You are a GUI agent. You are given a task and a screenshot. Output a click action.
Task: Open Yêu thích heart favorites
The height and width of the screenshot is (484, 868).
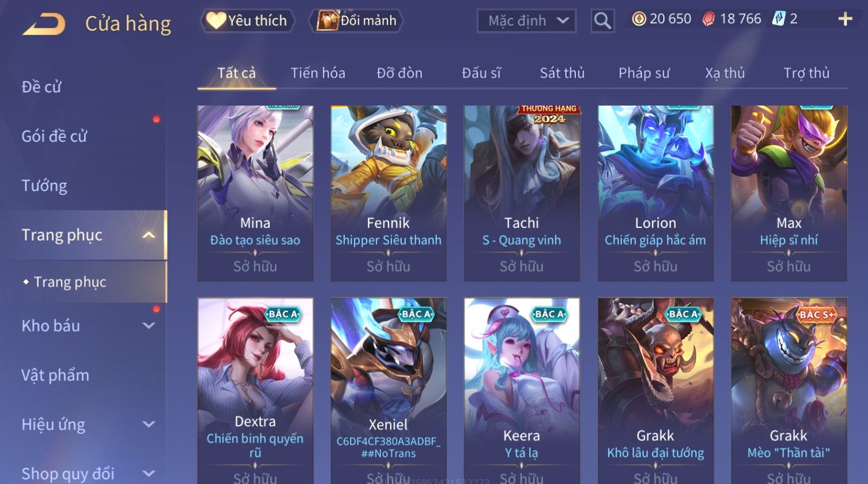[x=247, y=21]
